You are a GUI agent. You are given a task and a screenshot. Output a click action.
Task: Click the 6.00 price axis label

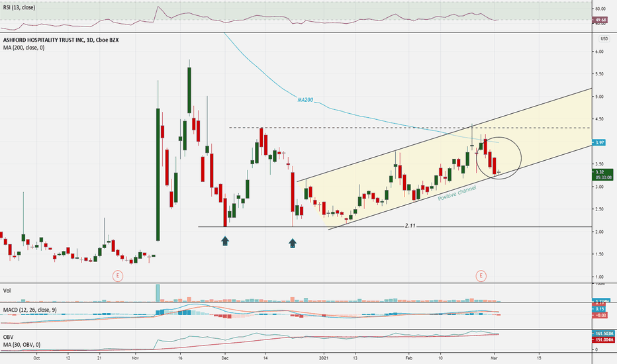point(600,52)
